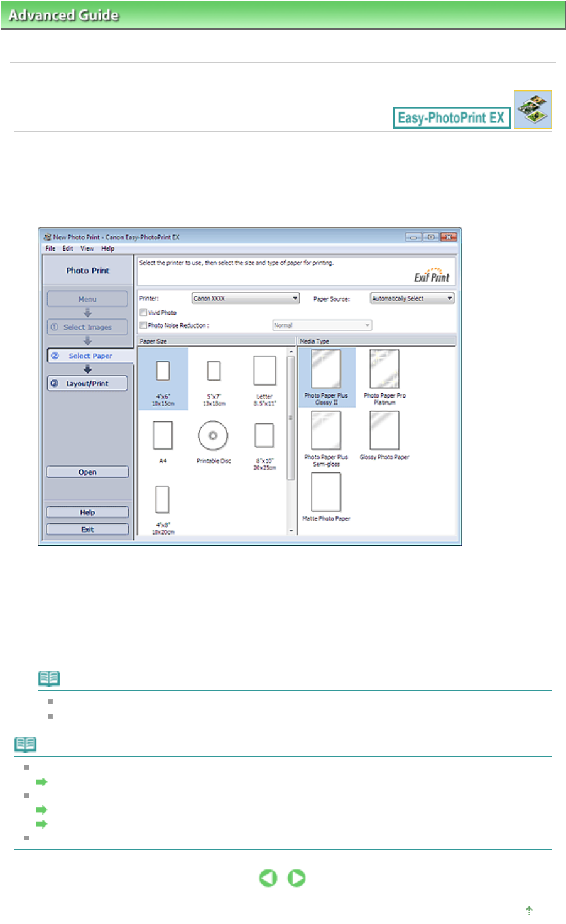Select Matte Photo Paper media type
The height and width of the screenshot is (924, 566).
coord(326,492)
